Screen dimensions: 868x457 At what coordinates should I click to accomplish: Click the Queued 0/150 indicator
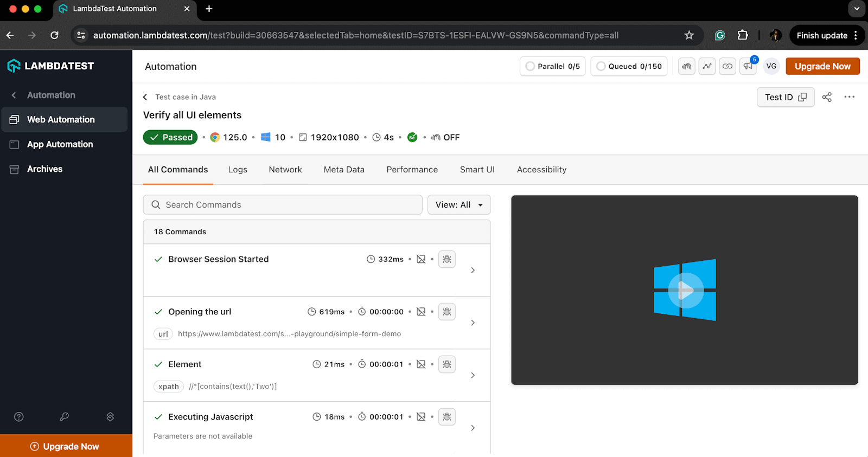tap(629, 66)
